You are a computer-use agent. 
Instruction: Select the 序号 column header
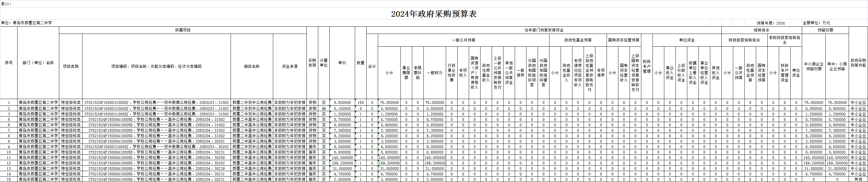tap(9, 63)
